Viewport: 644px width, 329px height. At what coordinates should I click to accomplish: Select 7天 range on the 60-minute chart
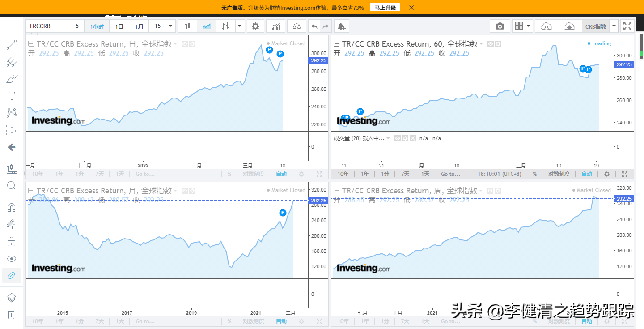(x=405, y=174)
